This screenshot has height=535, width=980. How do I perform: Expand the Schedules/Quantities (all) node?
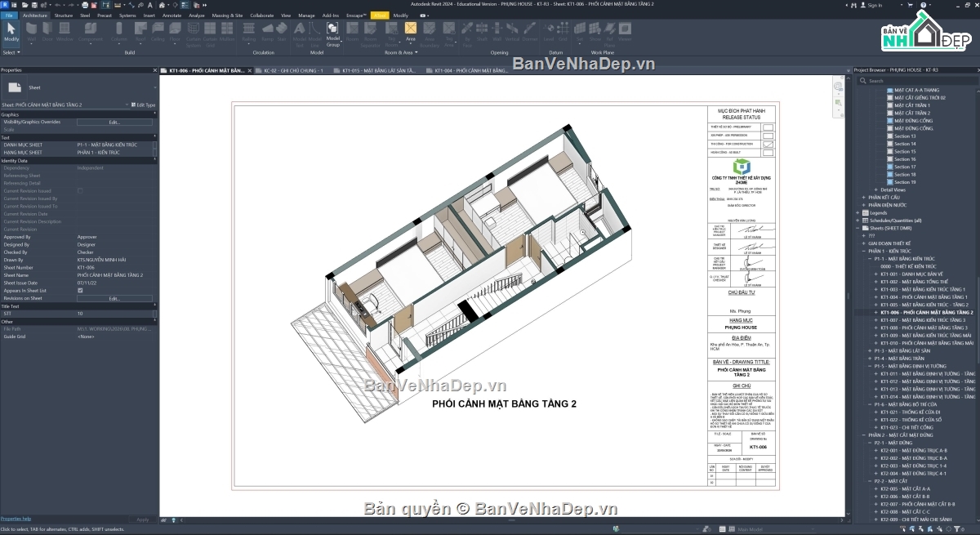click(857, 221)
